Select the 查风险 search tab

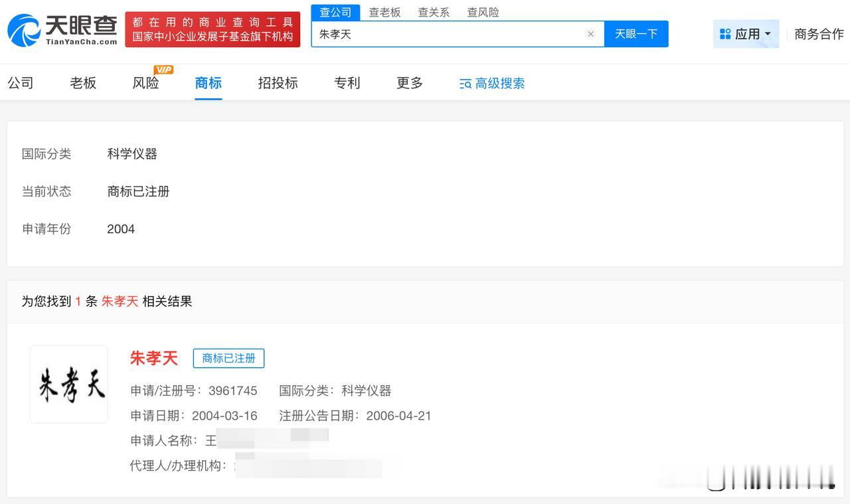pos(483,12)
